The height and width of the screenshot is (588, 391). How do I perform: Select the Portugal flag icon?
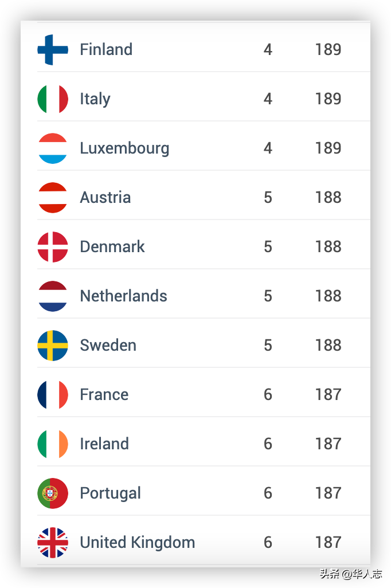pyautogui.click(x=53, y=493)
